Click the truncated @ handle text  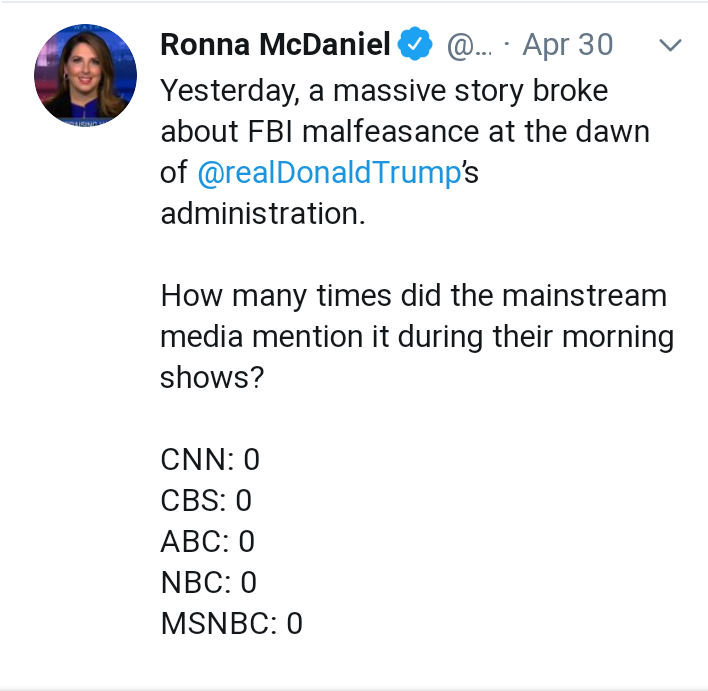click(468, 46)
